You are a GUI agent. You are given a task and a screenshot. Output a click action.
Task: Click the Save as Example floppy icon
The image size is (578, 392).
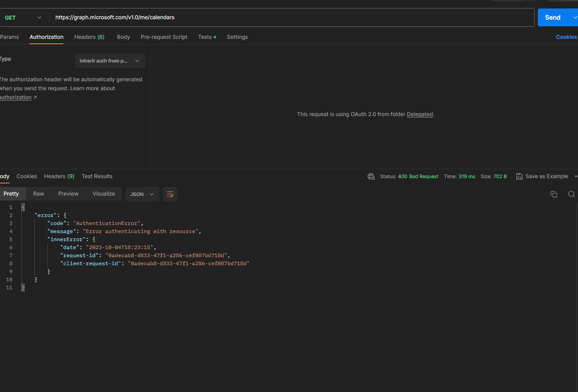pos(519,176)
